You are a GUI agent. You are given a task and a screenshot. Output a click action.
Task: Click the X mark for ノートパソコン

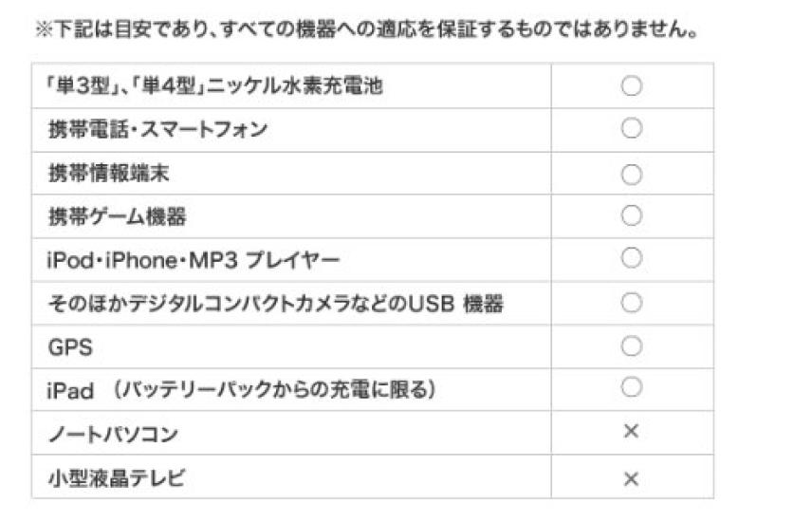632,432
